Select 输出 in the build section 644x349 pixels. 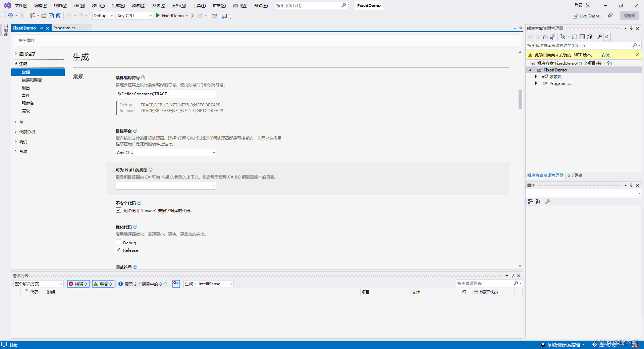coord(26,88)
